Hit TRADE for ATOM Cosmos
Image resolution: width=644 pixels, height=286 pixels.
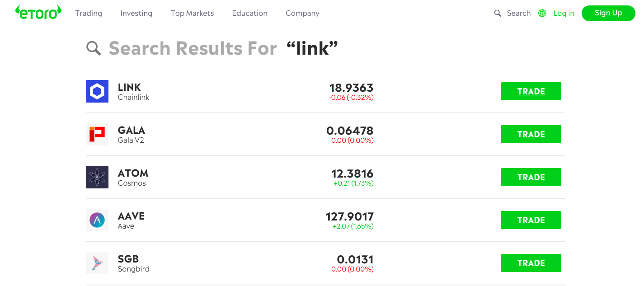(531, 177)
